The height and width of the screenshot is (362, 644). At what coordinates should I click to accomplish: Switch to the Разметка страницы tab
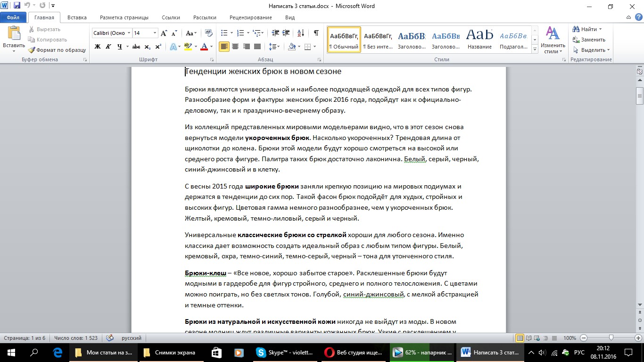pyautogui.click(x=124, y=17)
